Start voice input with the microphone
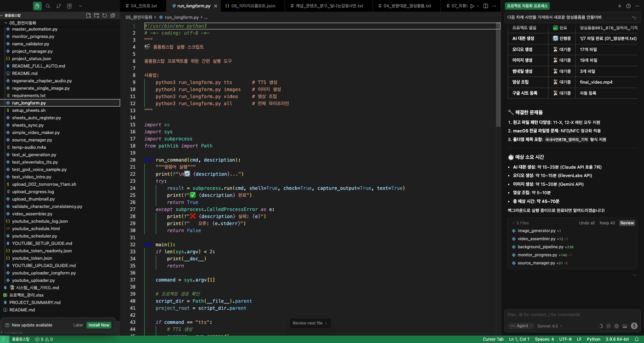 coord(634,326)
